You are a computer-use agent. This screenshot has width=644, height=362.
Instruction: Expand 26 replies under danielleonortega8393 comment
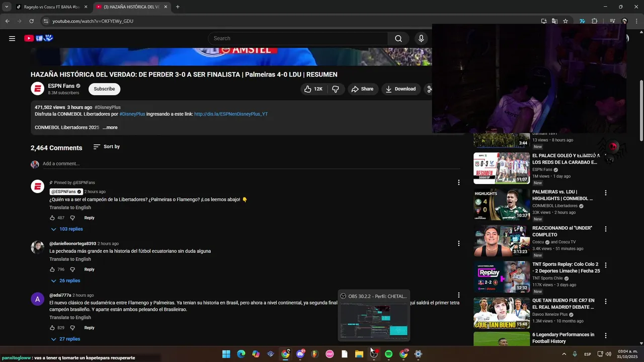(x=65, y=281)
